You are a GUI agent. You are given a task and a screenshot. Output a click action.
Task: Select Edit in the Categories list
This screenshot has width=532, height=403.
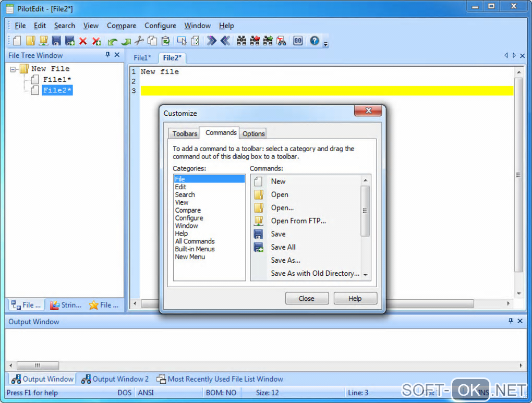(209, 187)
